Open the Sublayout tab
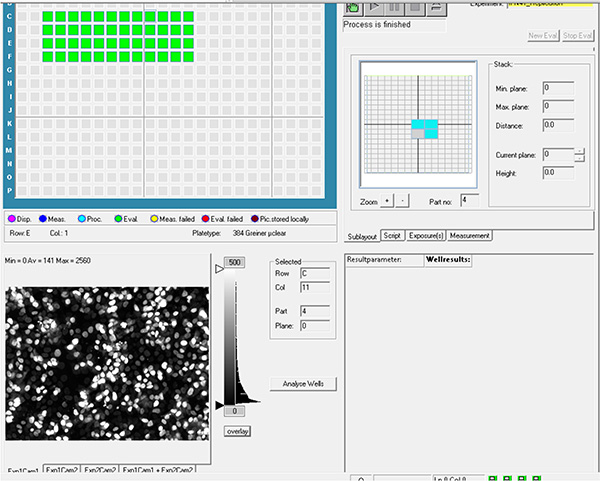 pos(360,236)
